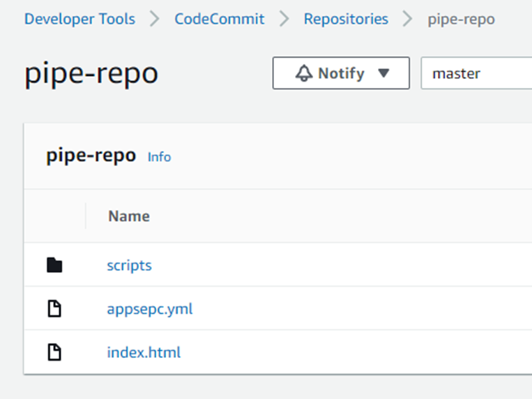Viewport: 532px width, 399px height.
Task: Expand the Notify dropdown arrow
Action: [x=383, y=73]
